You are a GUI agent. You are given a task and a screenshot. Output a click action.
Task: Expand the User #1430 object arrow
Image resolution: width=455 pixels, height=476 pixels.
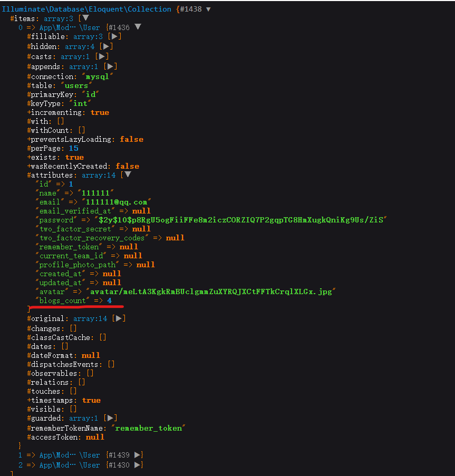[137, 465]
